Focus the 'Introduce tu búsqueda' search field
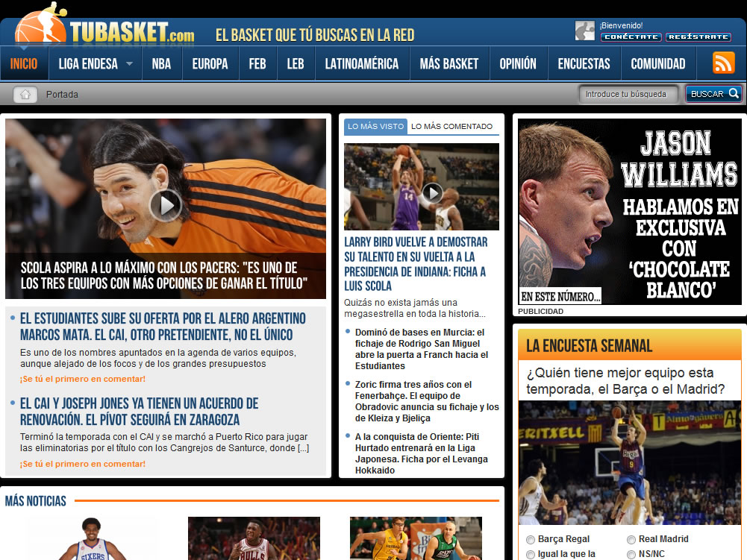This screenshot has width=747, height=560. point(628,94)
